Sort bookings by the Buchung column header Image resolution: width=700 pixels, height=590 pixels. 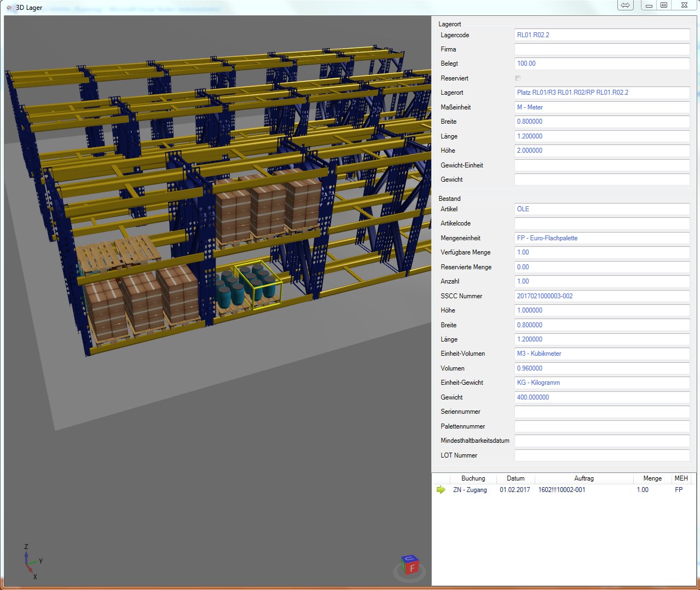coord(473,478)
